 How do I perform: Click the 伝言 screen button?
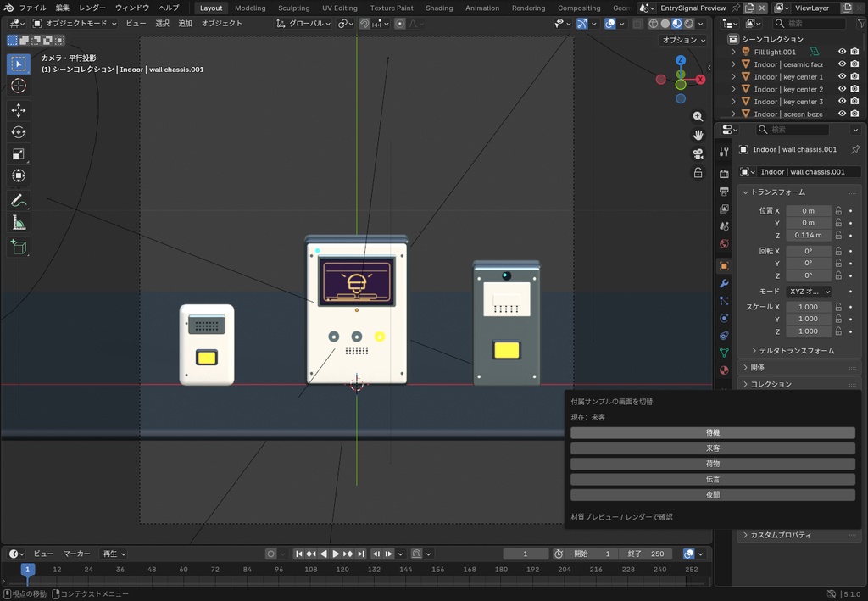click(x=712, y=479)
